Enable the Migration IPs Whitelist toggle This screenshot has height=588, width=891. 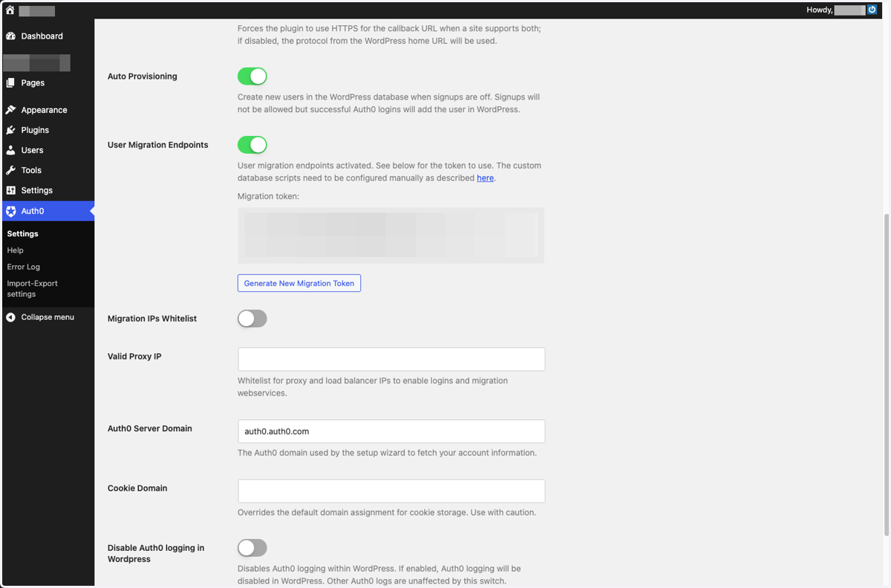click(252, 318)
